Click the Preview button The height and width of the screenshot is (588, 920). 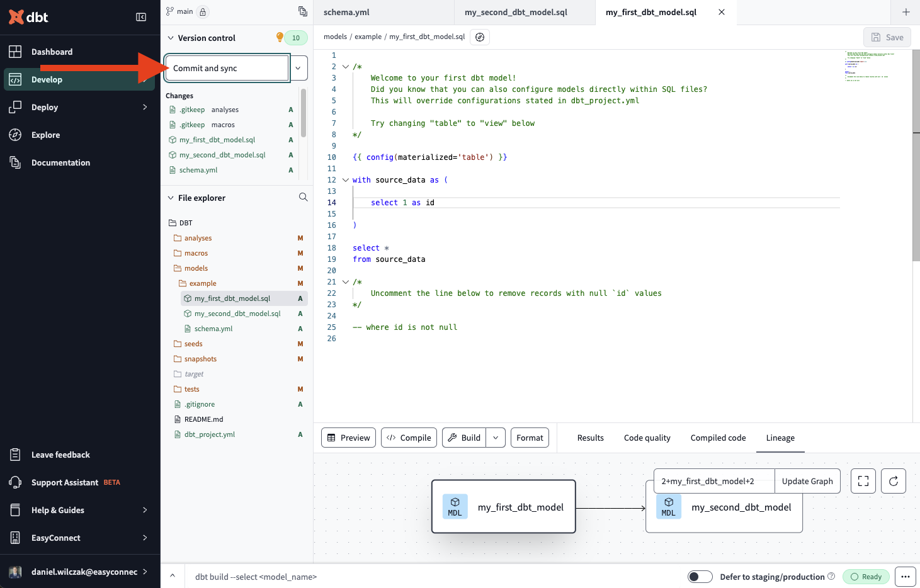(x=349, y=438)
